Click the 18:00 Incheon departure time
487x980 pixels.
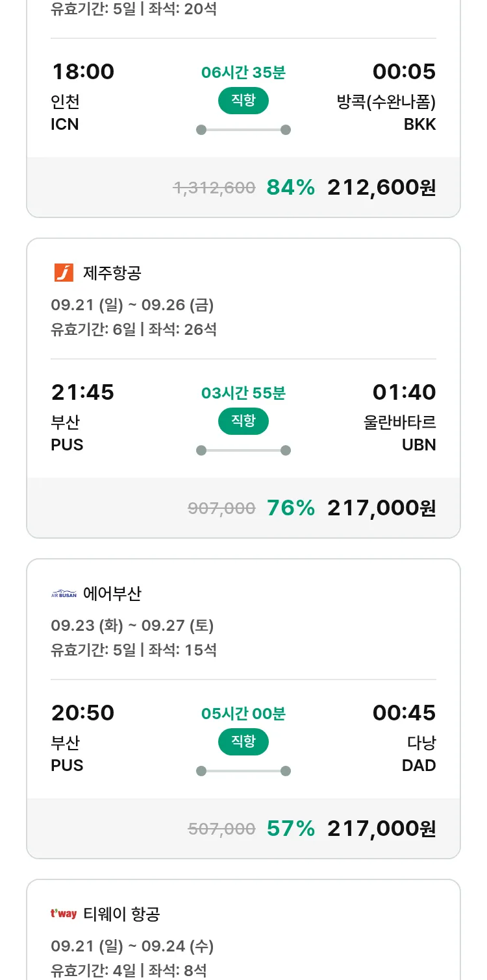point(82,71)
